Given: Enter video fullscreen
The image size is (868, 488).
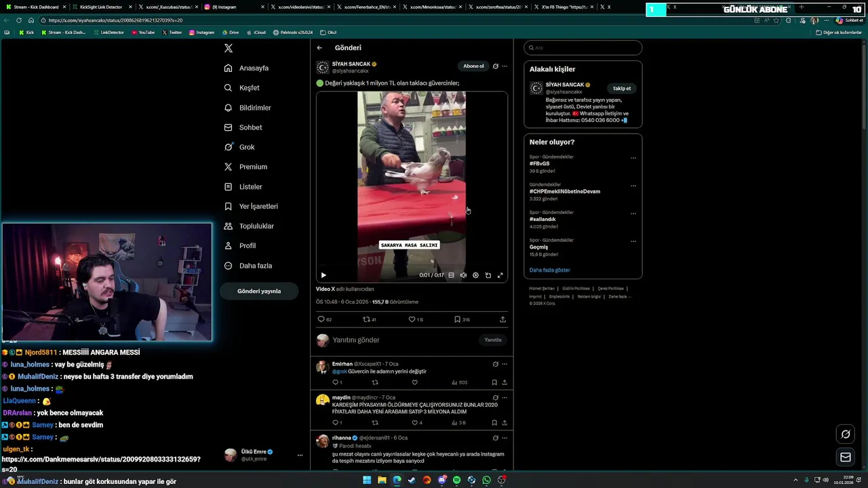Looking at the screenshot, I should pyautogui.click(x=500, y=275).
